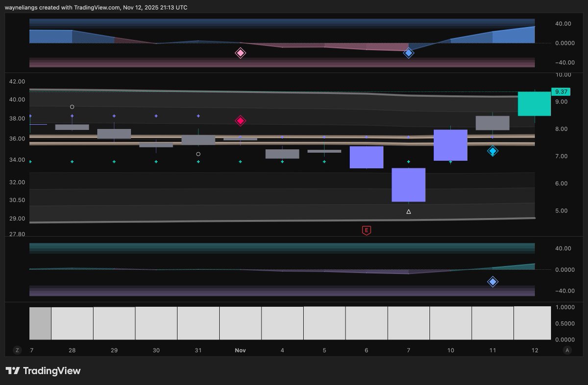588x385 pixels.
Task: Click date label '30' on time axis
Action: pyautogui.click(x=156, y=351)
